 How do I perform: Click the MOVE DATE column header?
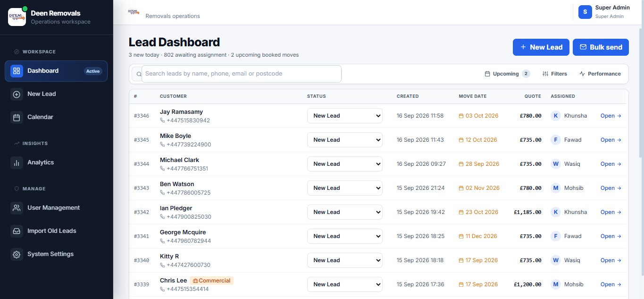(x=473, y=96)
